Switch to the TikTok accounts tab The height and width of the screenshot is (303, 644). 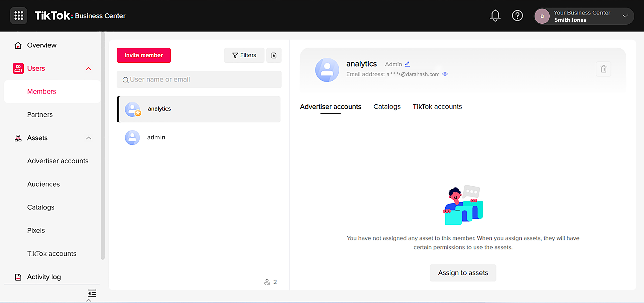click(437, 107)
